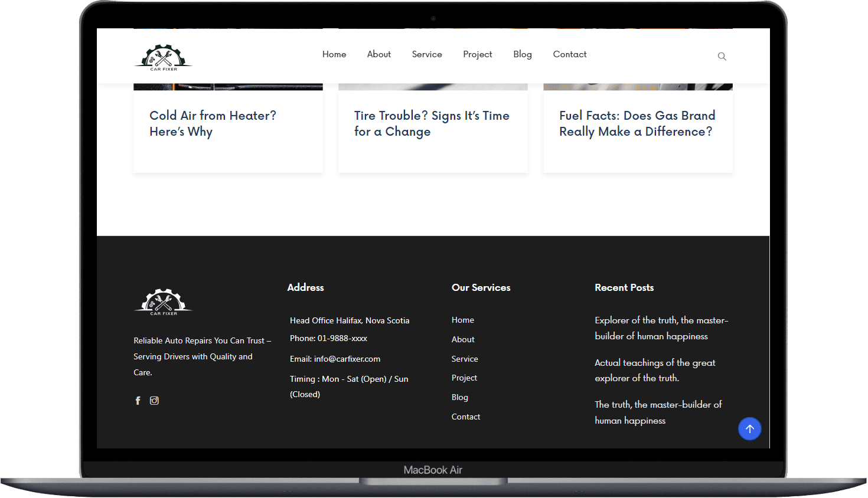Click 'Head Office Halifax, Nova Scotia' text

coord(350,320)
